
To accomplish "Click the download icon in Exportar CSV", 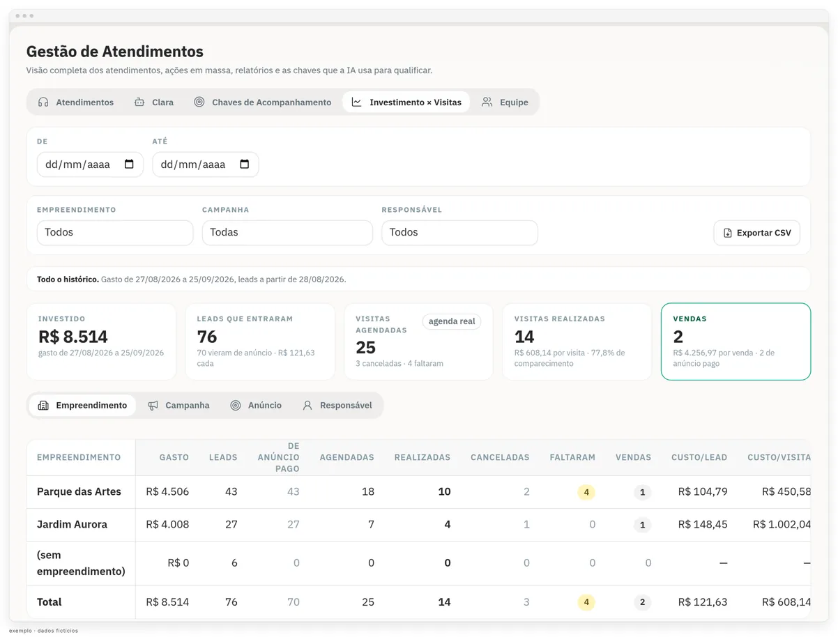I will tap(728, 233).
